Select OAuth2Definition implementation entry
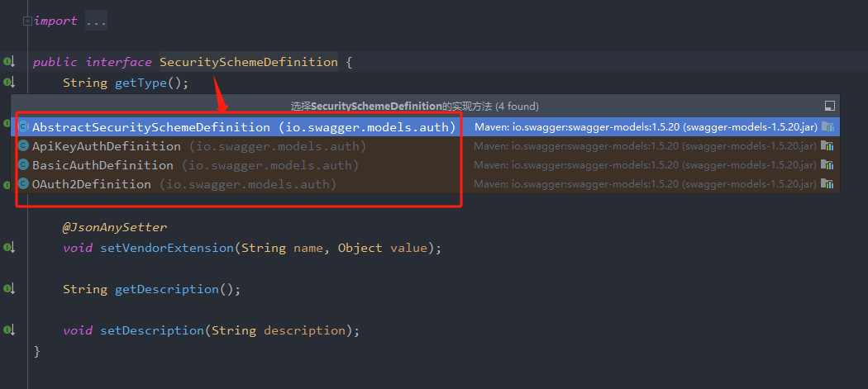868x389 pixels. 91,184
